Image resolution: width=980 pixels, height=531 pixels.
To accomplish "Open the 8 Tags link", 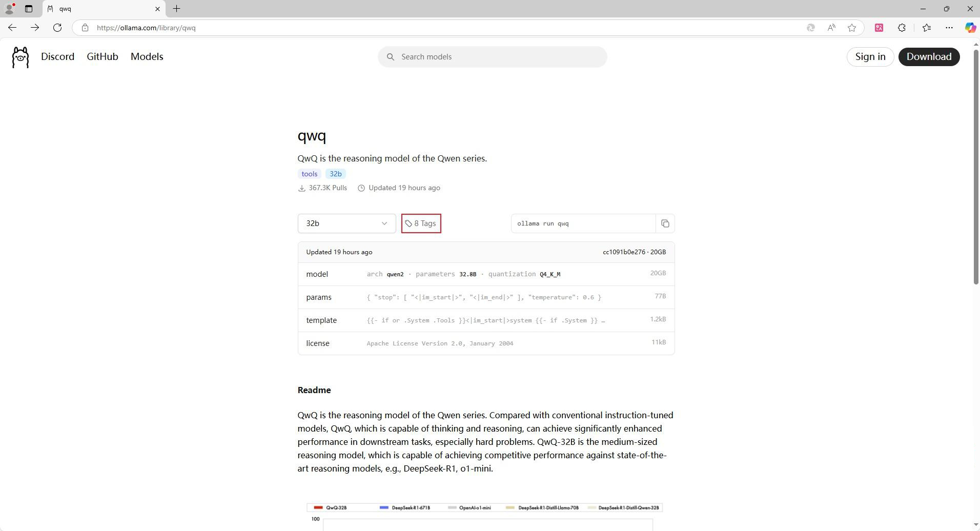I will (421, 223).
